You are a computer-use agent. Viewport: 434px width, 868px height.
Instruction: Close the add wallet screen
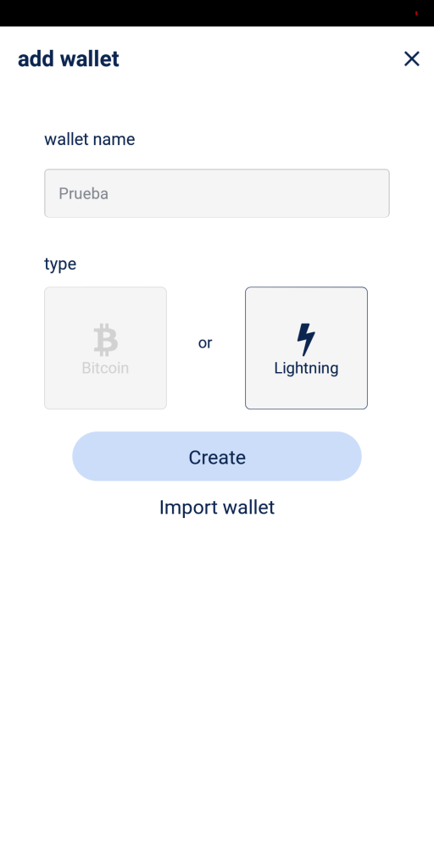(411, 58)
